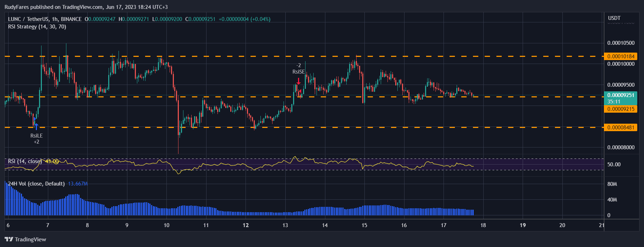The image size is (644, 247).
Task: Open the RSI (14, close) indicator legend
Action: tap(25, 161)
